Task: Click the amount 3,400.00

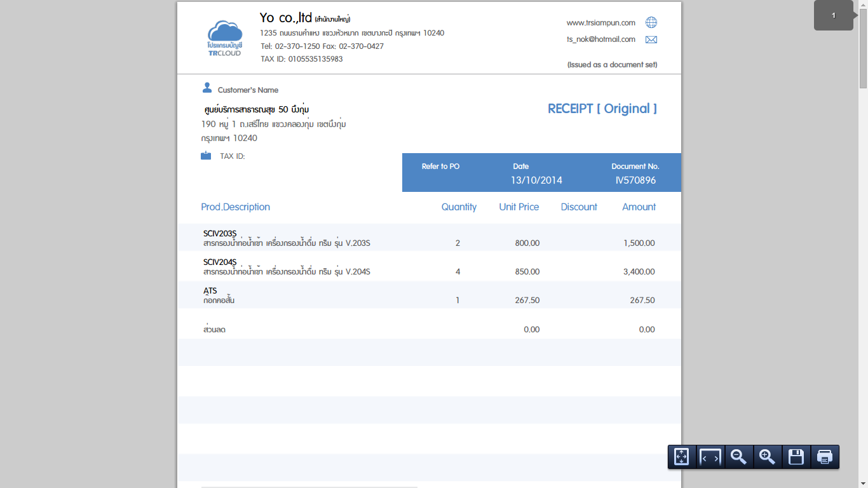Action: (639, 272)
